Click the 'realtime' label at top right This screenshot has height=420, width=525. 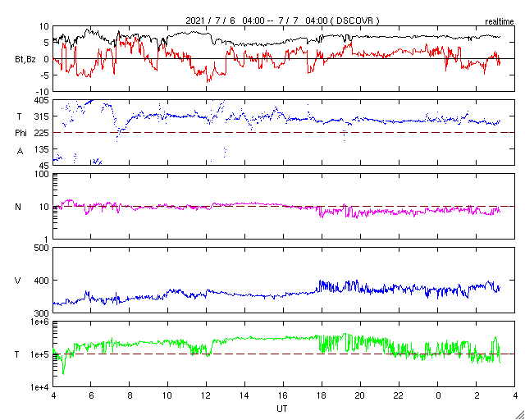click(x=500, y=22)
